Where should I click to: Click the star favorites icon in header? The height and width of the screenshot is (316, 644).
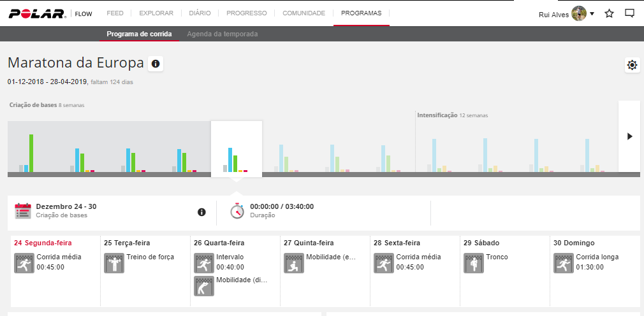609,13
